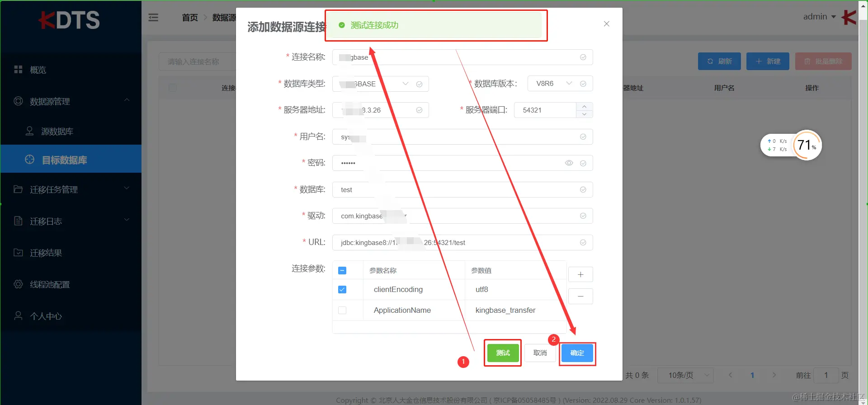This screenshot has height=405, width=868.
Task: Open 源数据库 source database menu item
Action: (71, 131)
